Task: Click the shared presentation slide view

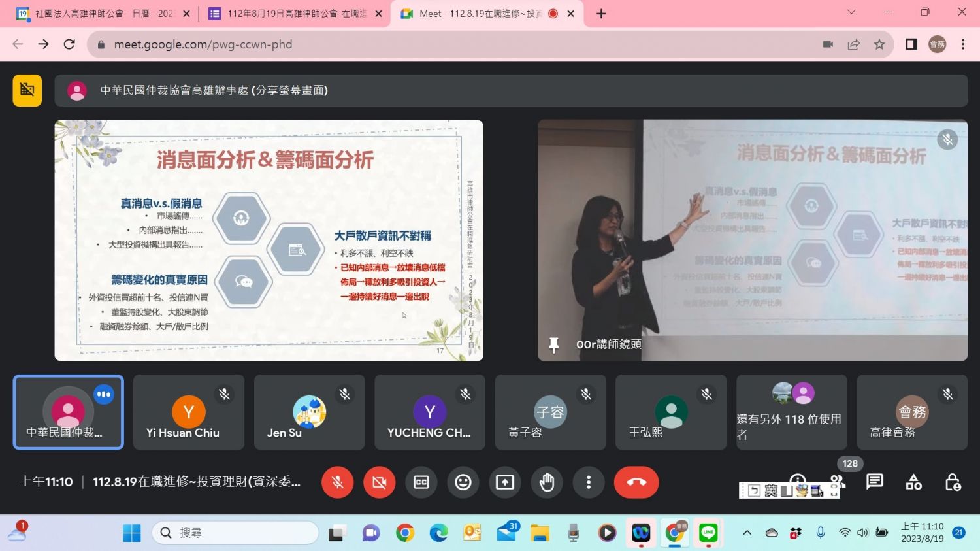Action: click(269, 241)
